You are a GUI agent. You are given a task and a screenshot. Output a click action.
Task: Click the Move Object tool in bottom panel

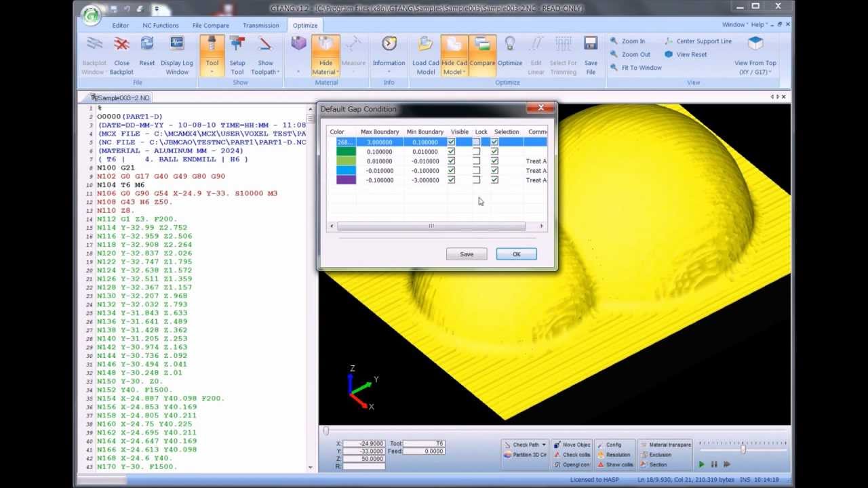click(572, 445)
